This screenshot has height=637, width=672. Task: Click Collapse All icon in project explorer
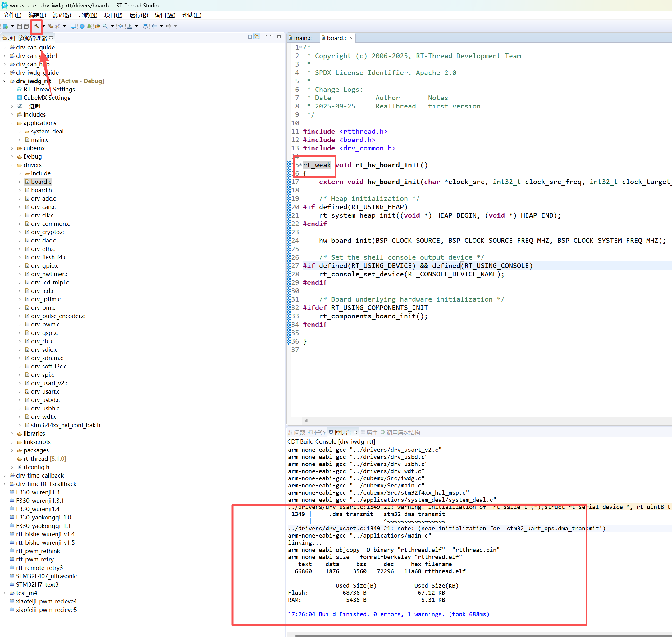point(249,36)
